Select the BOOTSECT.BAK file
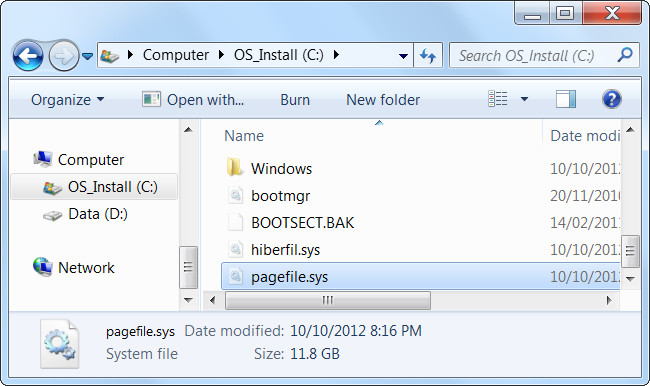The height and width of the screenshot is (386, 650). [302, 223]
